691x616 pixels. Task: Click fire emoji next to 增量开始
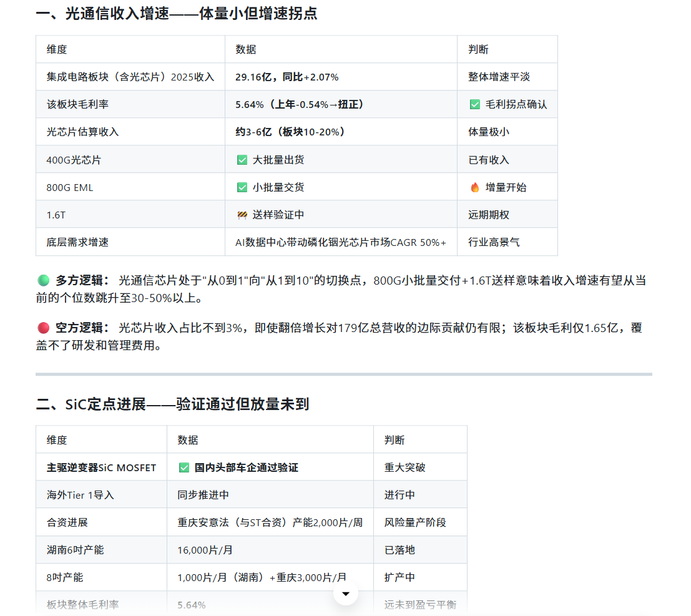474,187
